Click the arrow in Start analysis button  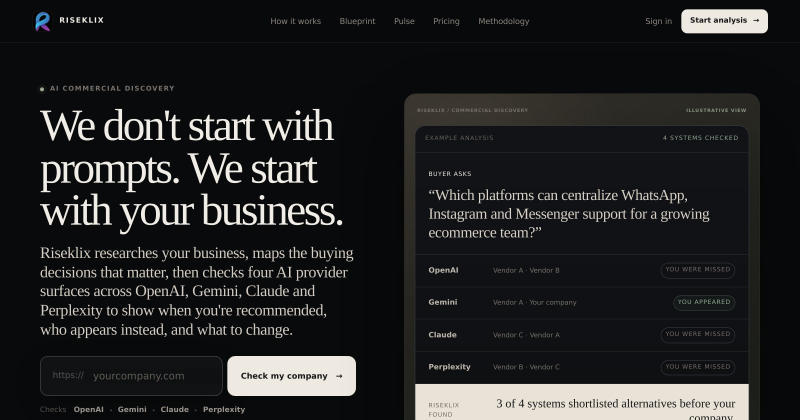click(x=756, y=20)
